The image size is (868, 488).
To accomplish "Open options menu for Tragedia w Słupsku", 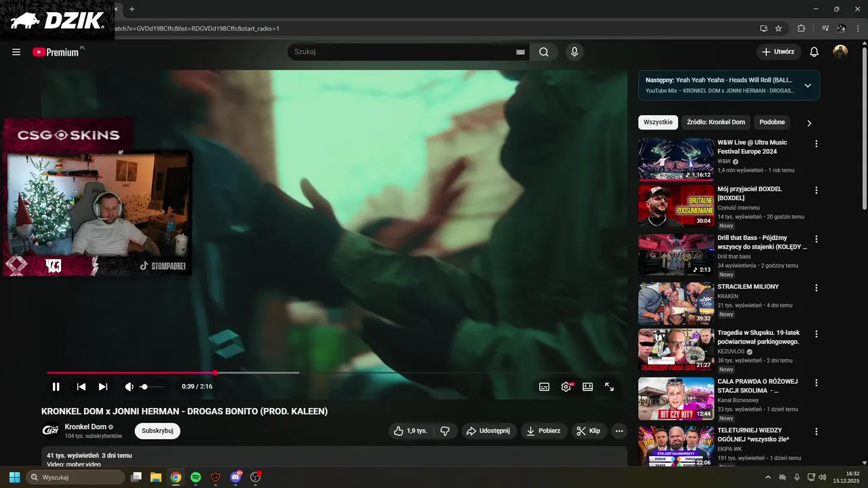I will tap(816, 334).
